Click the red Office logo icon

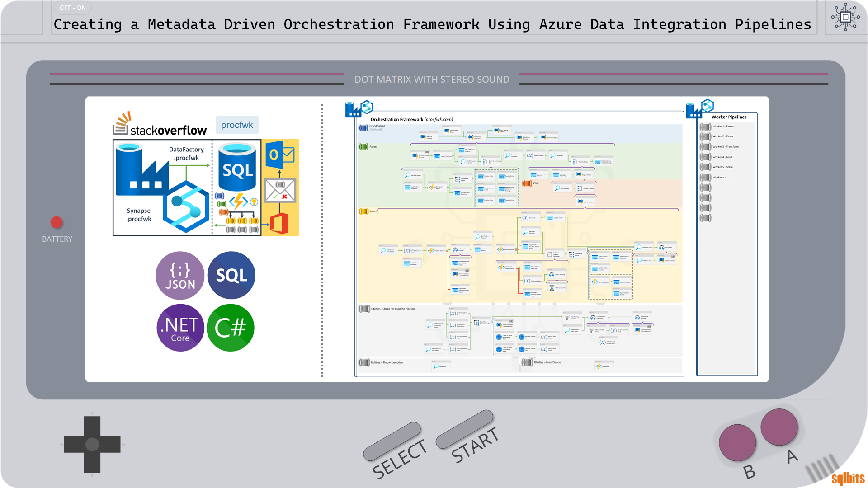click(279, 223)
